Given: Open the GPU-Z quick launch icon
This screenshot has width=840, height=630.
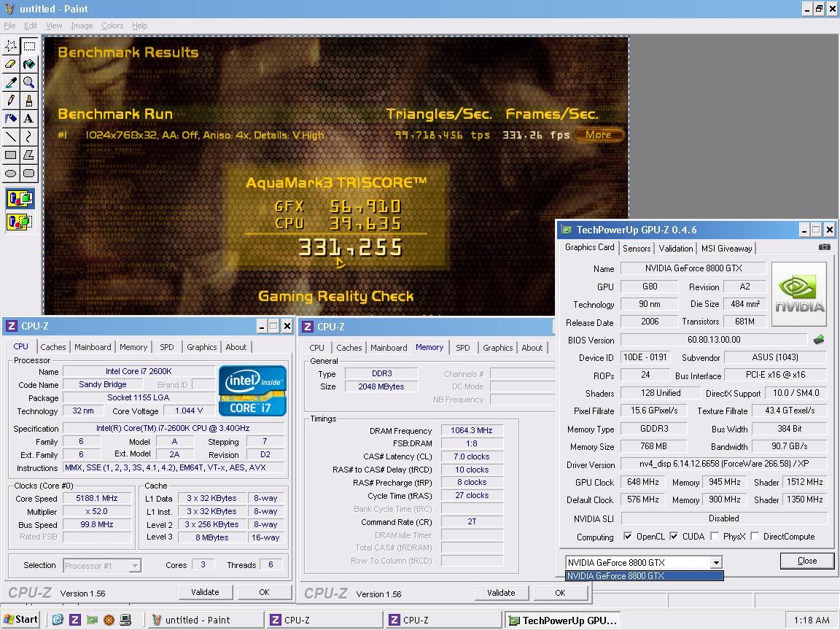Looking at the screenshot, I should 92,620.
